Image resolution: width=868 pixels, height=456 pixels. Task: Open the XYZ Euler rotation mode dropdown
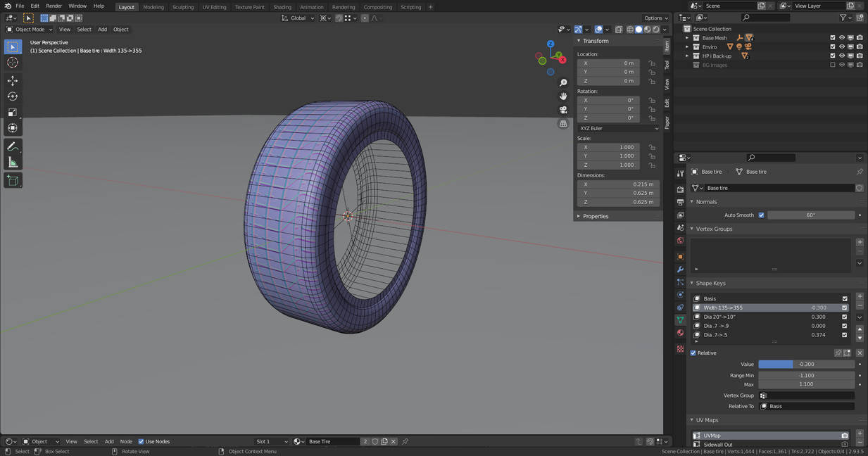(618, 128)
